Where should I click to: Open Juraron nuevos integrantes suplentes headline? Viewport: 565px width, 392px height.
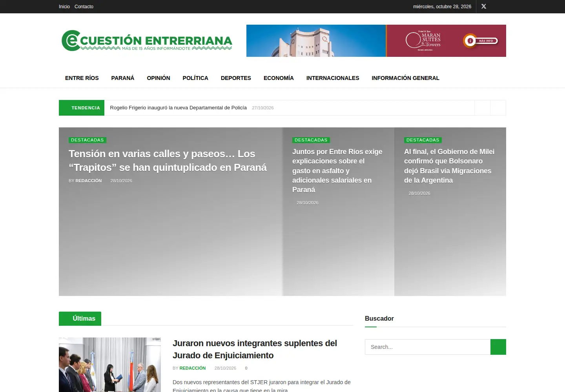[255, 349]
